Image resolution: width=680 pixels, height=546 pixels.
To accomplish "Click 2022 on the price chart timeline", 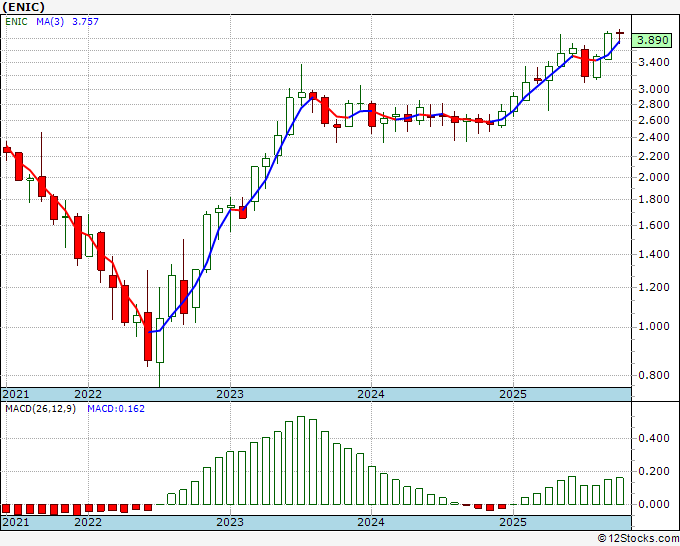I will (88, 394).
